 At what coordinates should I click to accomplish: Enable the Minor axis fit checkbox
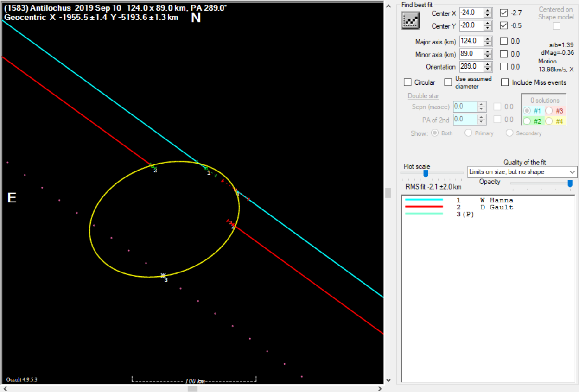pyautogui.click(x=504, y=54)
